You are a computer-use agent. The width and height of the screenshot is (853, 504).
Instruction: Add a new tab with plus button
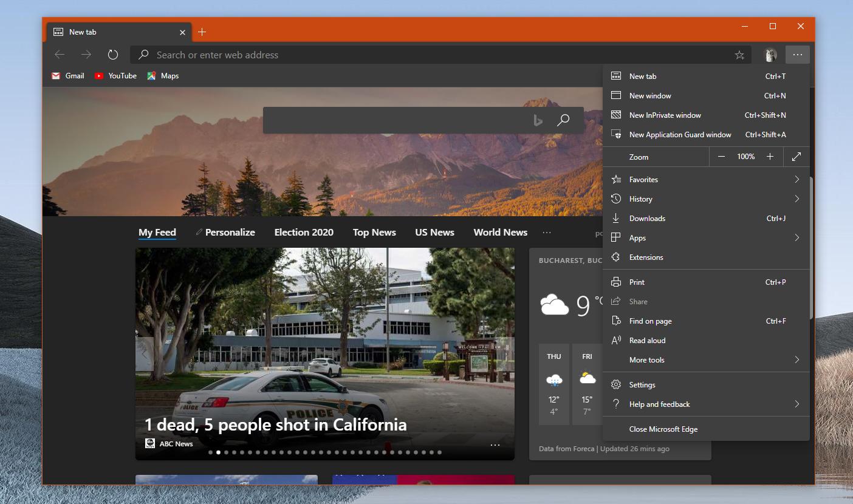pos(202,32)
